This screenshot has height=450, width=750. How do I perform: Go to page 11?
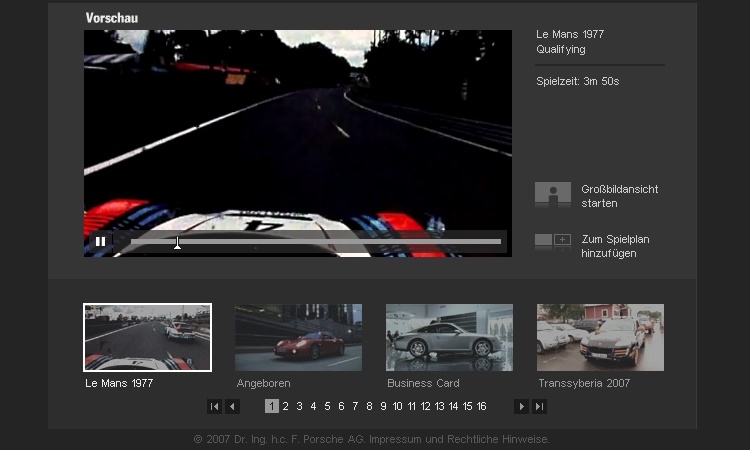pyautogui.click(x=411, y=406)
